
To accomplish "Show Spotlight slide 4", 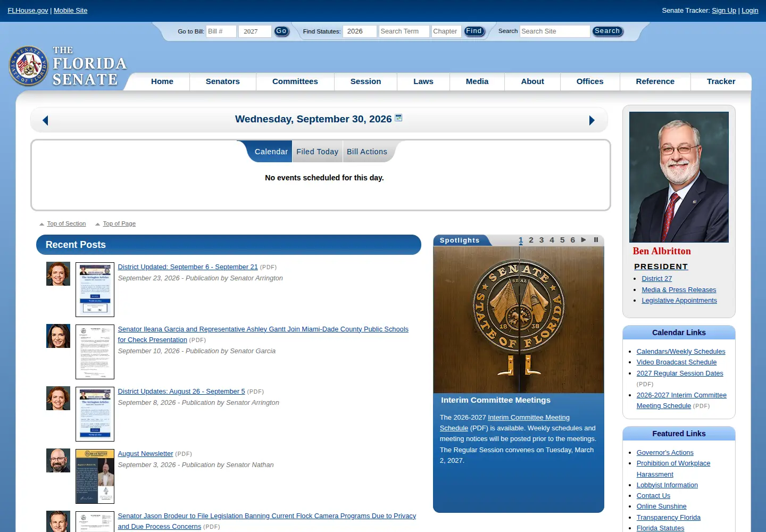I will coord(552,240).
